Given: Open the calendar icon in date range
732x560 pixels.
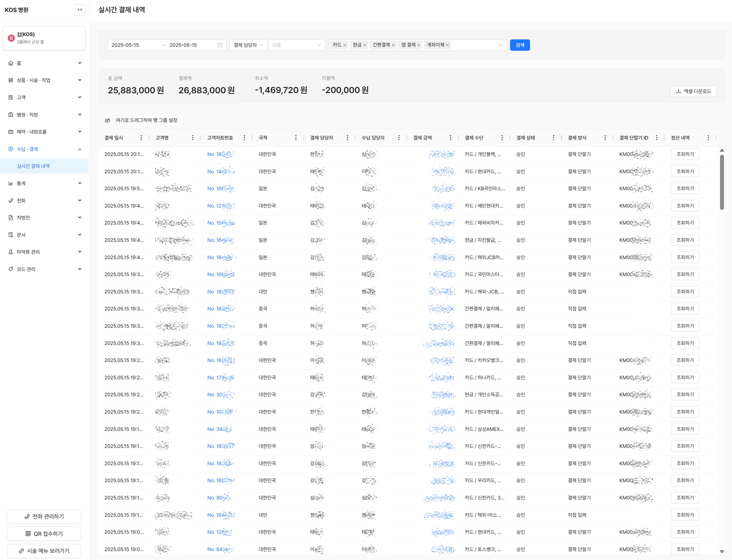Looking at the screenshot, I should [x=220, y=45].
